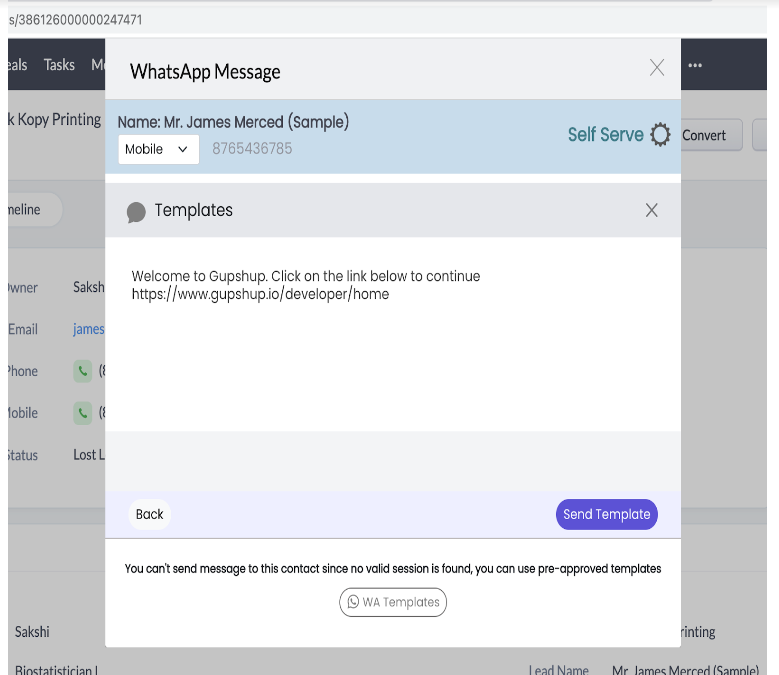
Task: Open the Mobile number type dropdown
Action: (x=158, y=149)
